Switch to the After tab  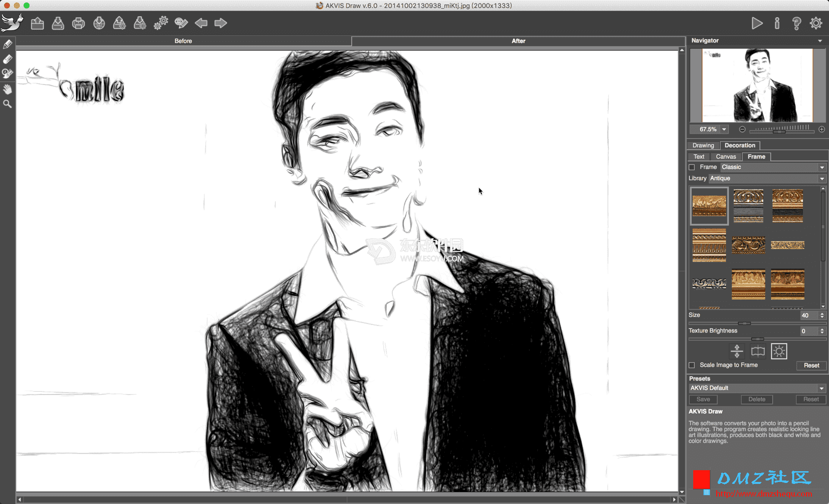pyautogui.click(x=518, y=41)
